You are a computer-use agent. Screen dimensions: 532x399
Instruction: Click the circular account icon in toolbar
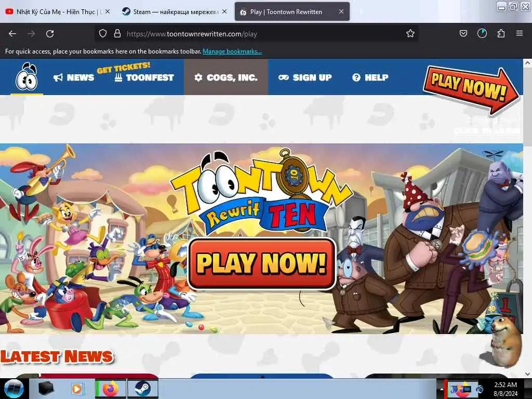point(482,33)
